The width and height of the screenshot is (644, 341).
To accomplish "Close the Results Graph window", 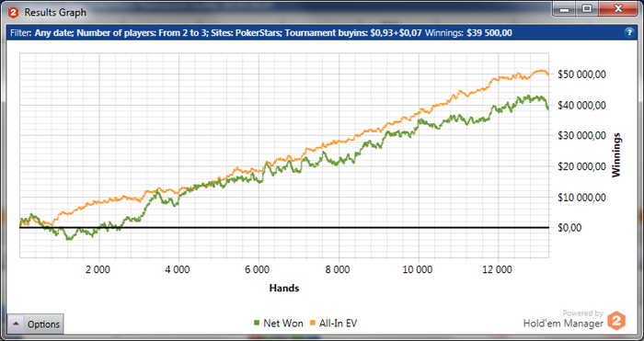I will click(618, 8).
